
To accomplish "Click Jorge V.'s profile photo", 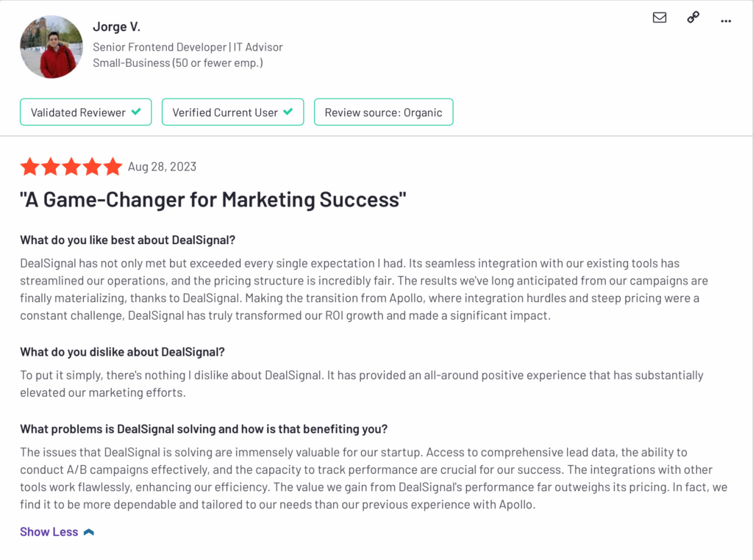I will (51, 47).
